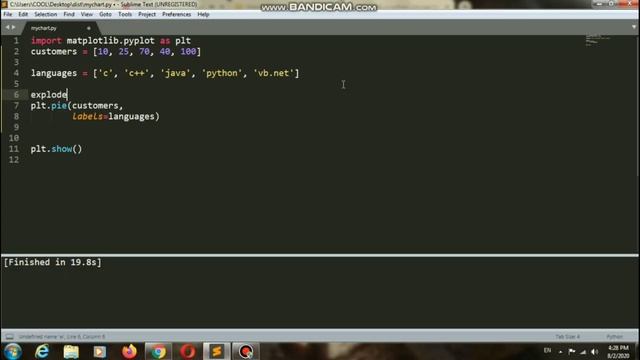Screen dimensions: 640x360
Task: Close the mychart.py tab via its dot
Action: tap(89, 28)
